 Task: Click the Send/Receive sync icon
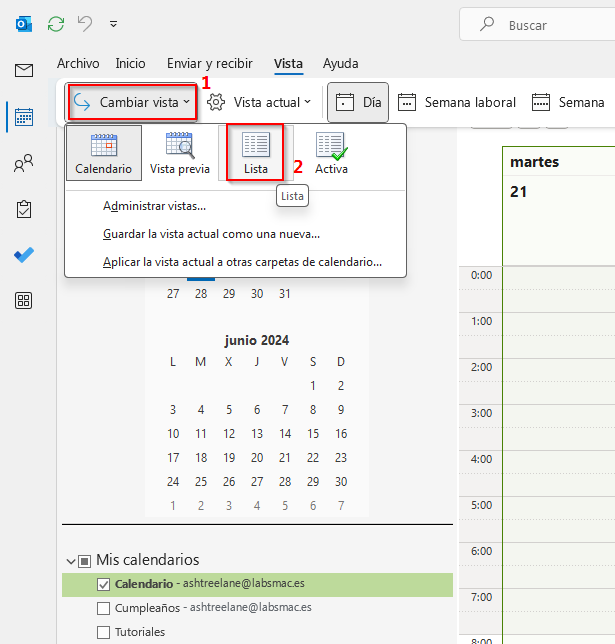[56, 23]
